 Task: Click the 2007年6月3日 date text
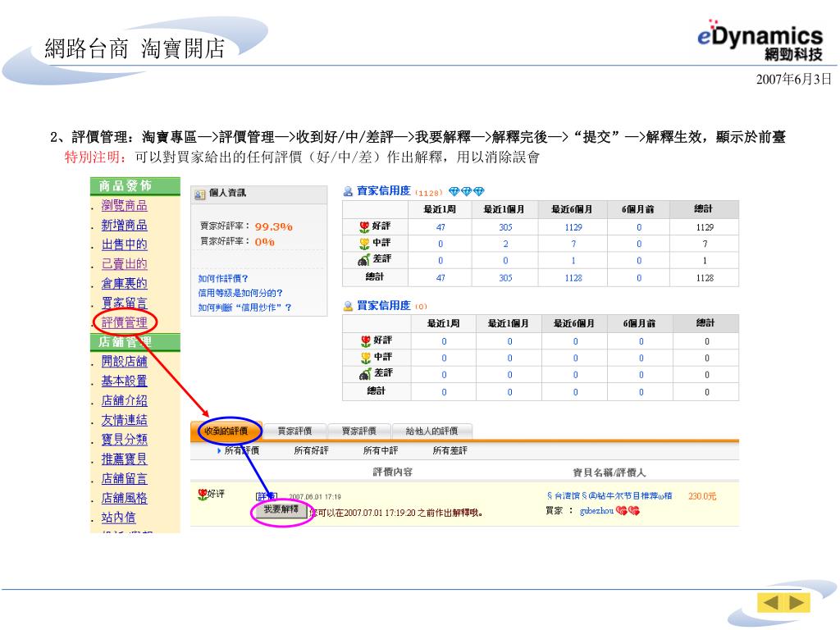793,80
